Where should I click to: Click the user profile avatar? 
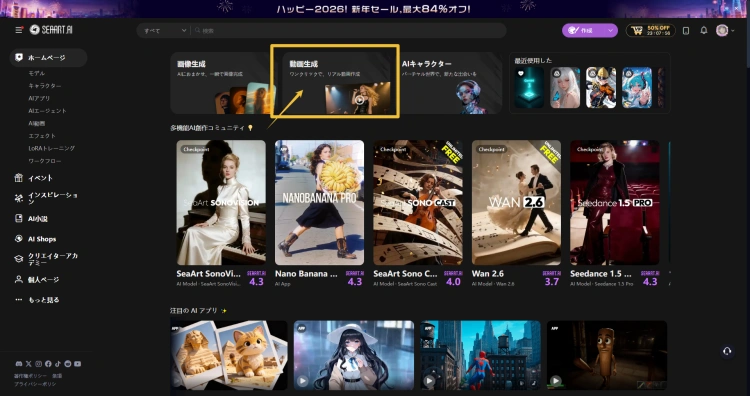click(722, 30)
